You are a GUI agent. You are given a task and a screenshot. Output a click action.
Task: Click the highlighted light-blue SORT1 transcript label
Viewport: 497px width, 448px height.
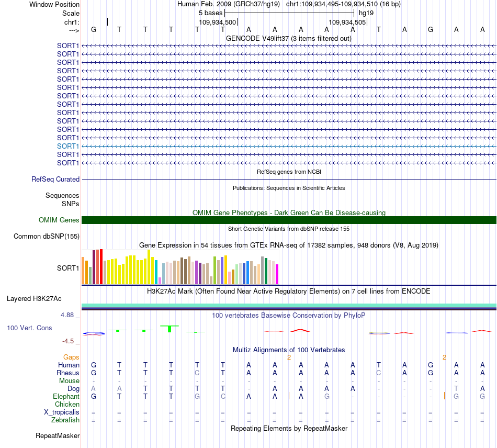pos(68,146)
